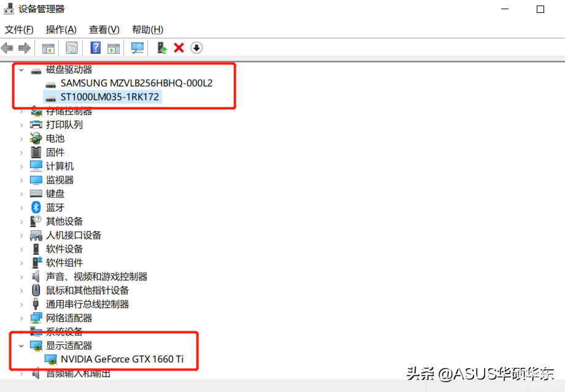Click the red X uninstall device icon

click(x=179, y=47)
